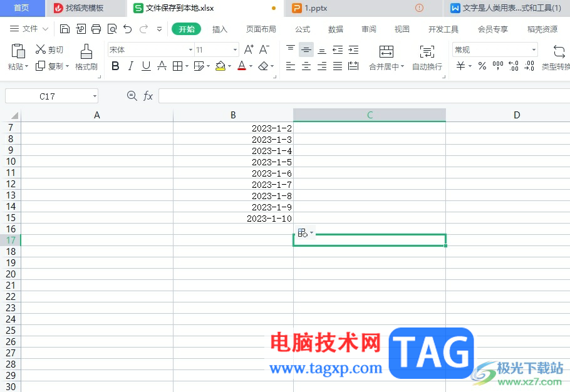
Task: Go to the Home (首页) tab
Action: click(21, 8)
